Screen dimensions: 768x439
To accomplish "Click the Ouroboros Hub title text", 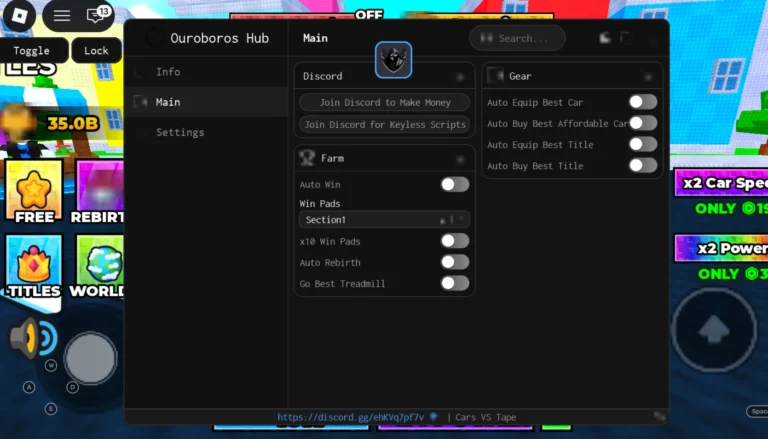I will (x=219, y=38).
